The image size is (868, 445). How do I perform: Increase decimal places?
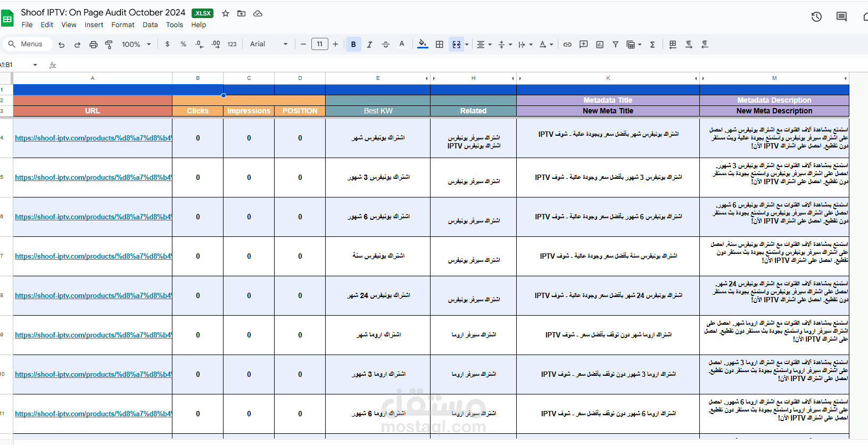[216, 44]
